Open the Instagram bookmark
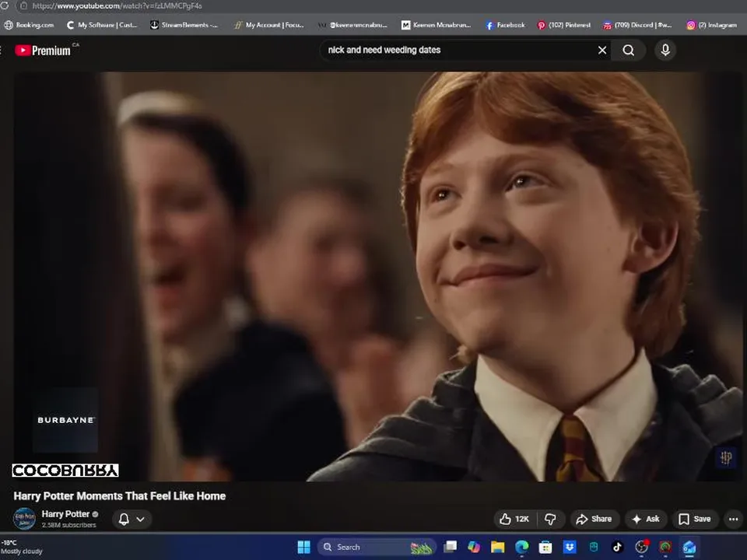 (x=712, y=25)
